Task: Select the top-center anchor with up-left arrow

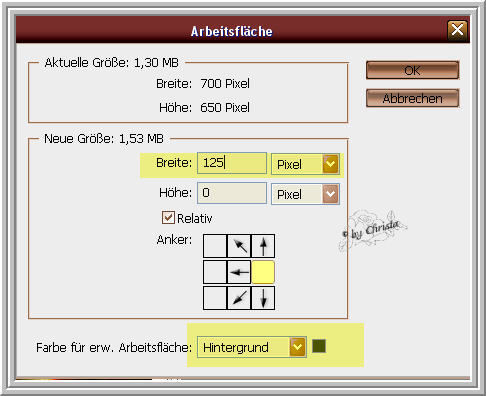Action: pyautogui.click(x=239, y=246)
